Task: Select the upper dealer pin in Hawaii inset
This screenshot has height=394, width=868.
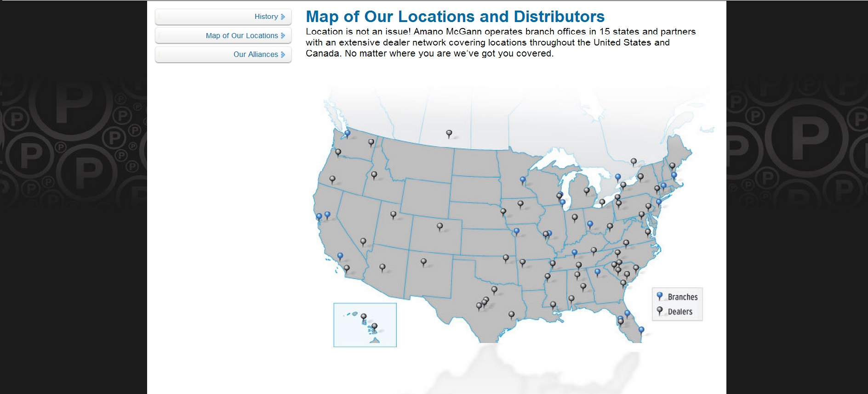Action: click(x=364, y=316)
